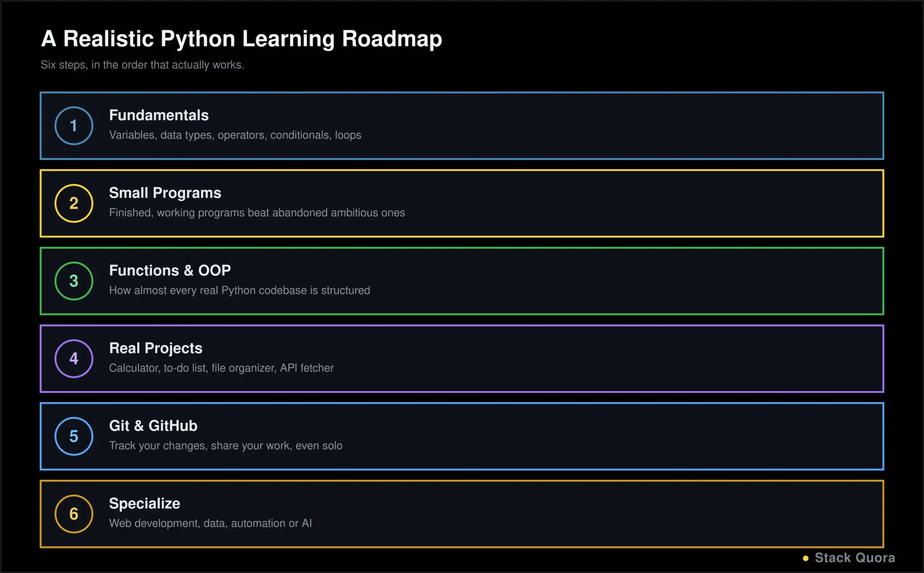Select the Fundamentals heading

tap(159, 115)
